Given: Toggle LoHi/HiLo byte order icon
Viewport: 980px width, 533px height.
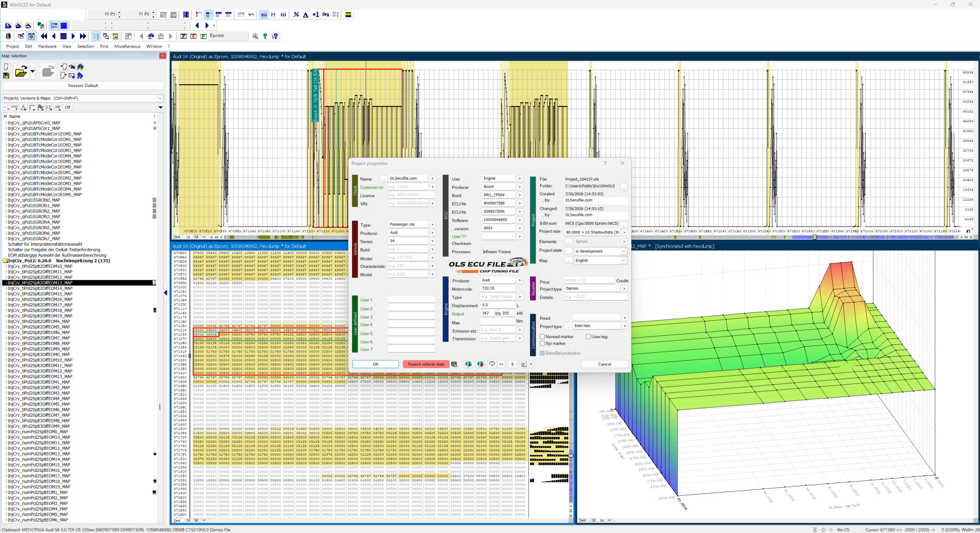Looking at the screenshot, I should tap(241, 15).
